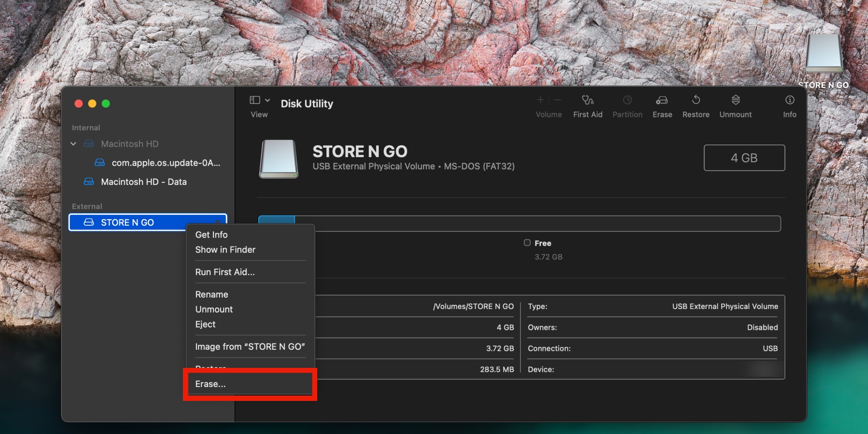Screen dimensions: 868x434
Task: Select STORE N GO in External list
Action: point(148,222)
